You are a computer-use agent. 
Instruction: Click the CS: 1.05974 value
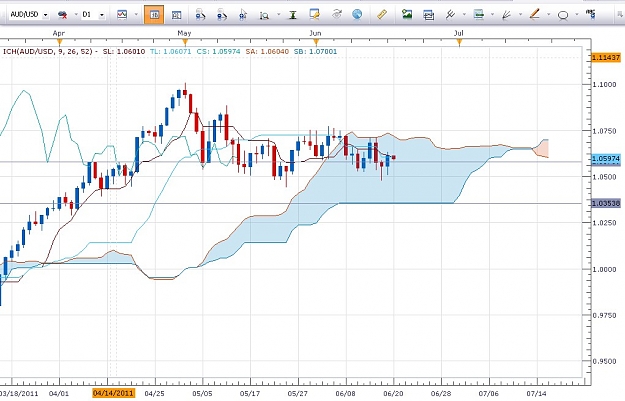pyautogui.click(x=218, y=51)
